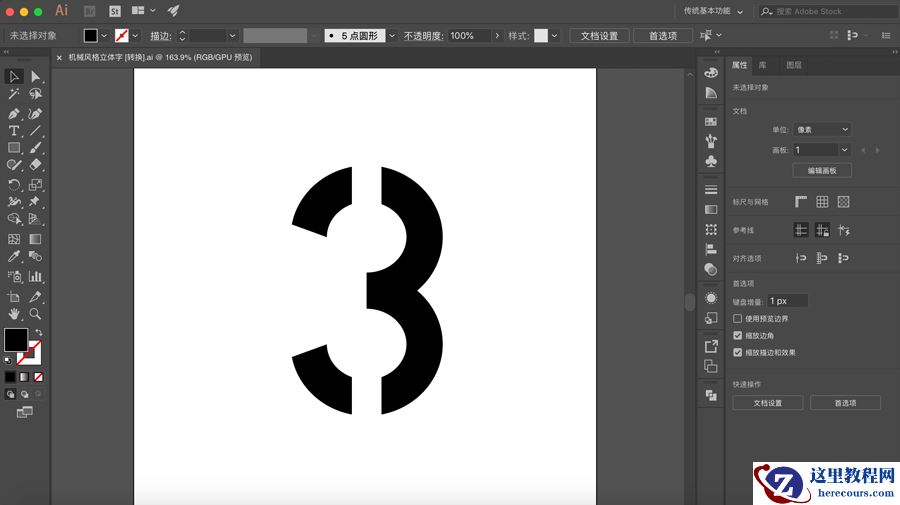
Task: Open the arrange documents dropdown
Action: point(143,10)
